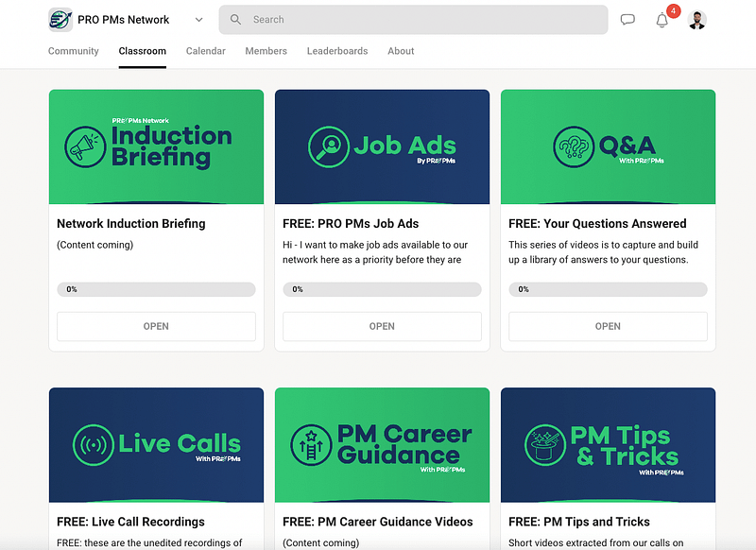Click the PRO PMs Network logo icon

pos(60,20)
